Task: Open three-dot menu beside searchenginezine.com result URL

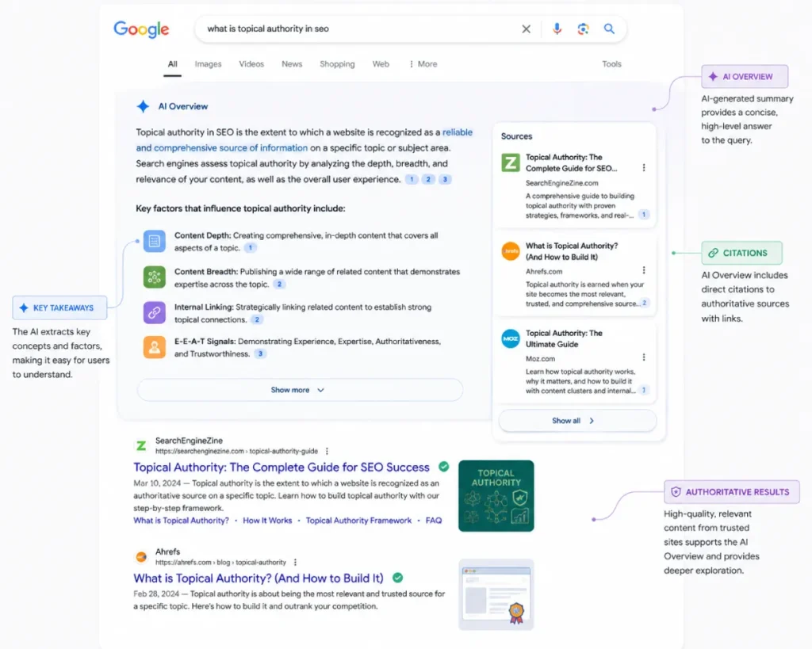Action: tap(327, 452)
